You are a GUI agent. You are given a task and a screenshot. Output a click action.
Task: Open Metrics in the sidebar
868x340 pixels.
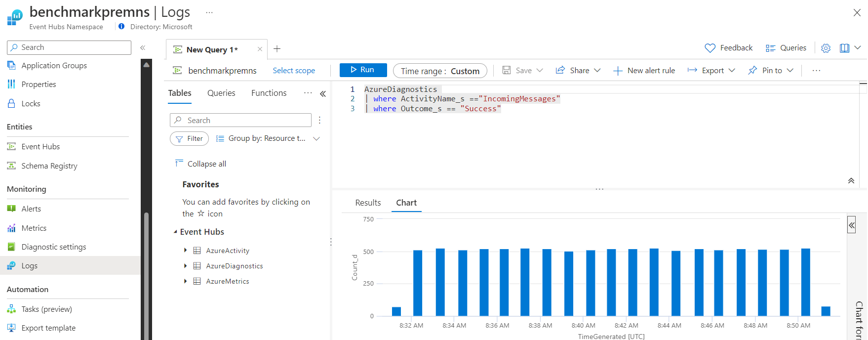click(34, 228)
